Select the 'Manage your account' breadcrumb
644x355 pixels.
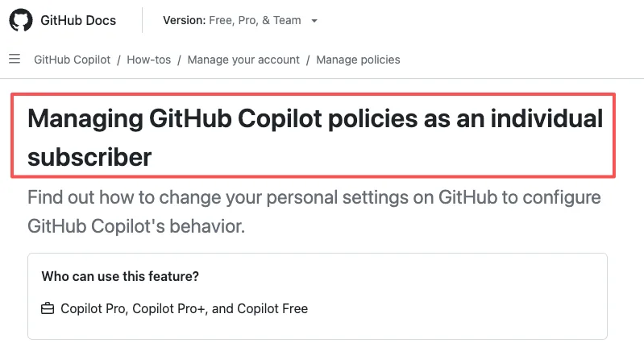[243, 60]
